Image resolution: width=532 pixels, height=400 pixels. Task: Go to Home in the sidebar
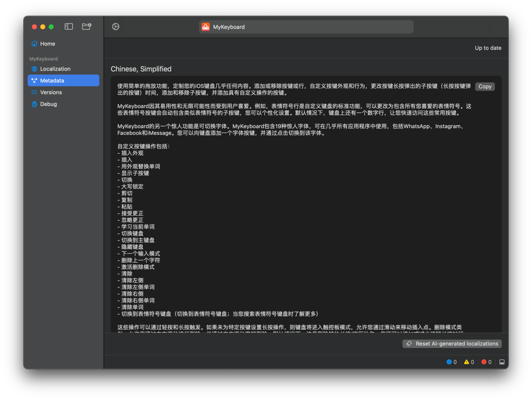point(47,44)
